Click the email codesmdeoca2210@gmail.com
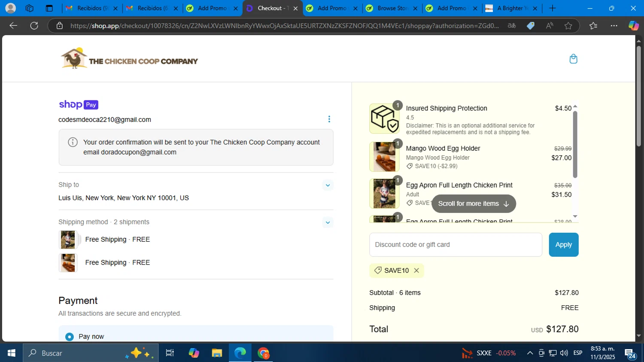 click(x=105, y=120)
